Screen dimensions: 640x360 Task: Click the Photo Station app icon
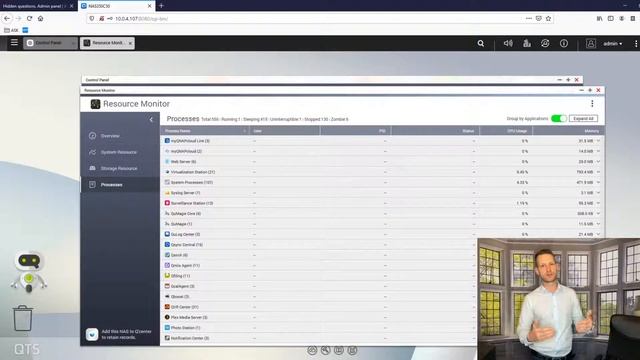coord(167,327)
